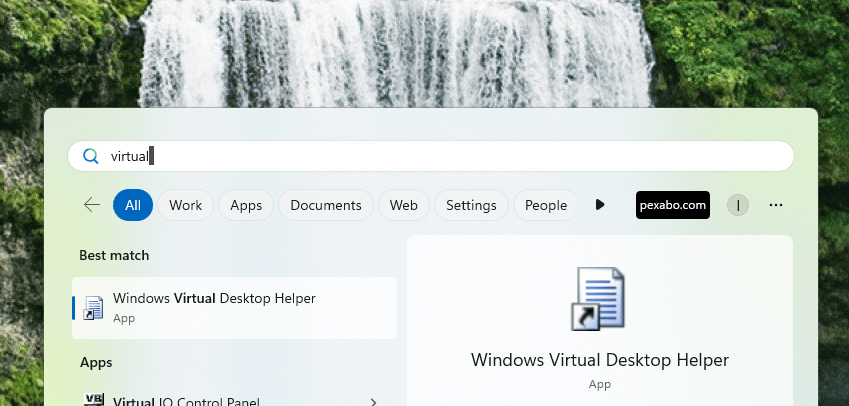Go back with the left arrow
Viewport: 849px width, 406px height.
pyautogui.click(x=92, y=205)
